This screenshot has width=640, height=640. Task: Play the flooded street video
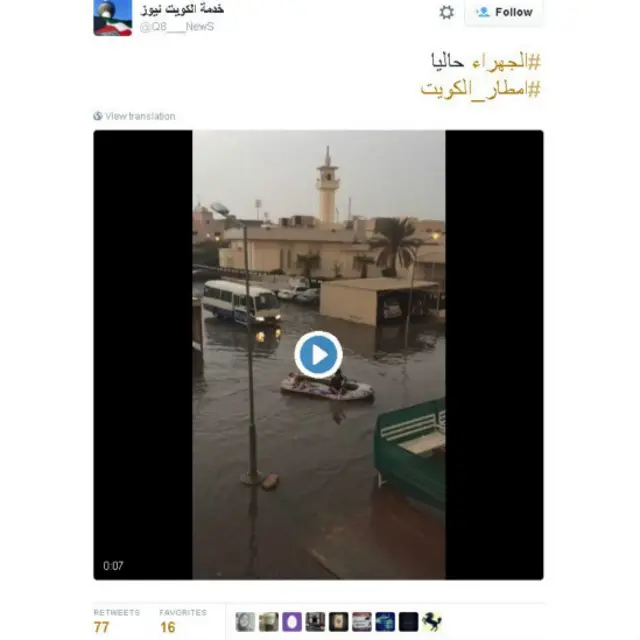(318, 355)
